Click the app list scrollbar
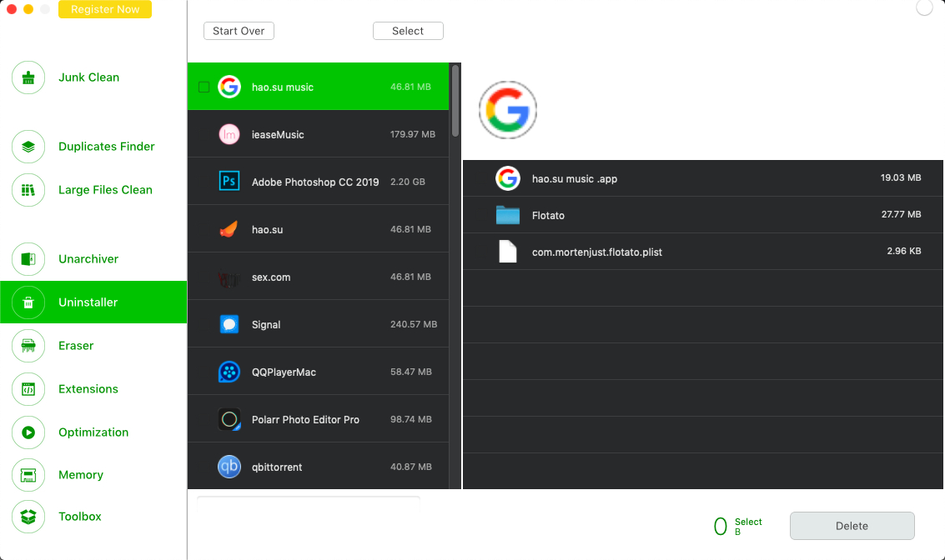Viewport: 945px width, 560px height. pyautogui.click(x=455, y=101)
